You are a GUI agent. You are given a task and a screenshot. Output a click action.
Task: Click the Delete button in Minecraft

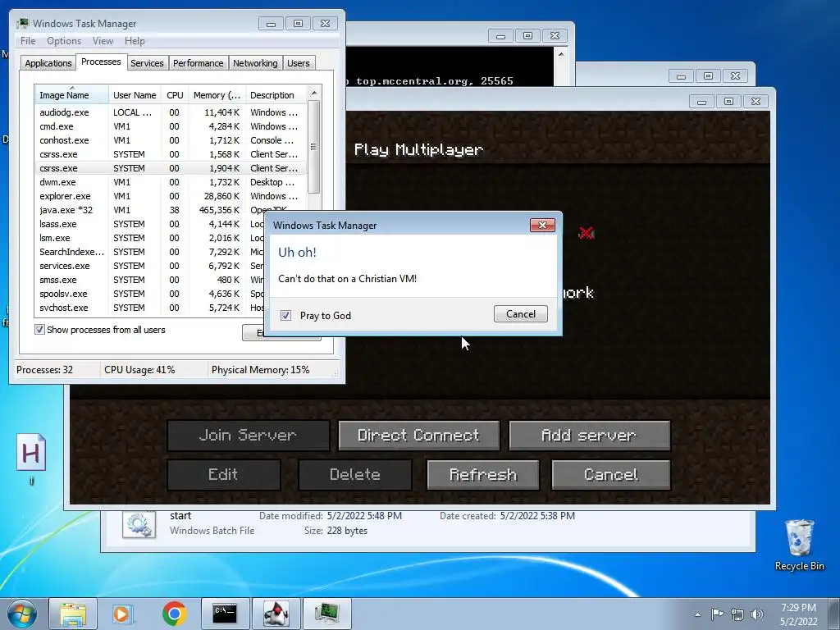(354, 475)
